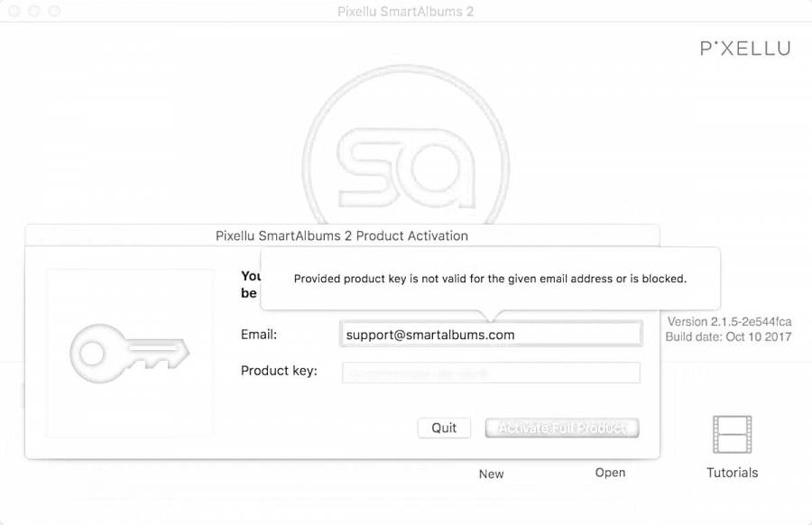Click into the Email text field
Image resolution: width=812 pixels, height=525 pixels.
(490, 335)
